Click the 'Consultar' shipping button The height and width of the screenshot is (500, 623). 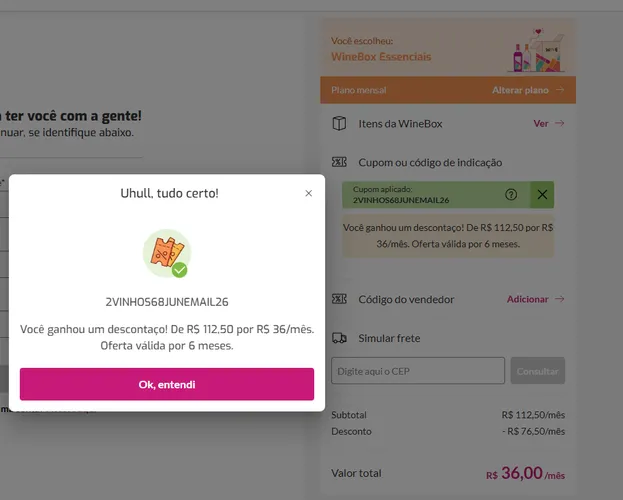(x=538, y=371)
